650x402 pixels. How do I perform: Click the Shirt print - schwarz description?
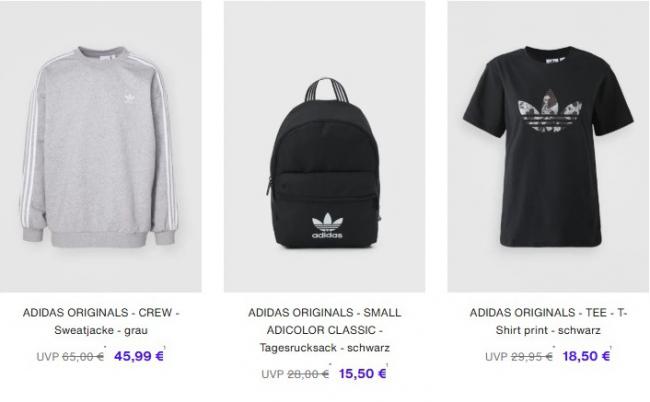click(548, 330)
